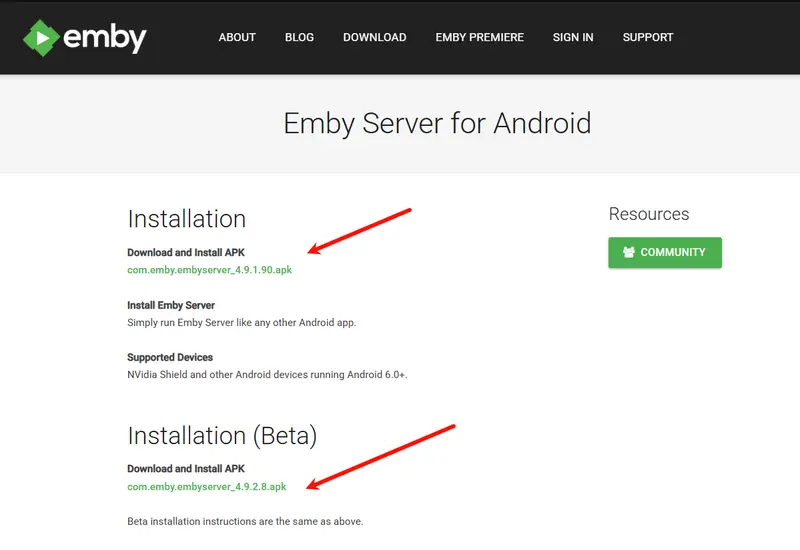The height and width of the screenshot is (550, 800).
Task: Download the beta com.emby.embyserver_4.9.2.8.apk file
Action: pos(207,487)
